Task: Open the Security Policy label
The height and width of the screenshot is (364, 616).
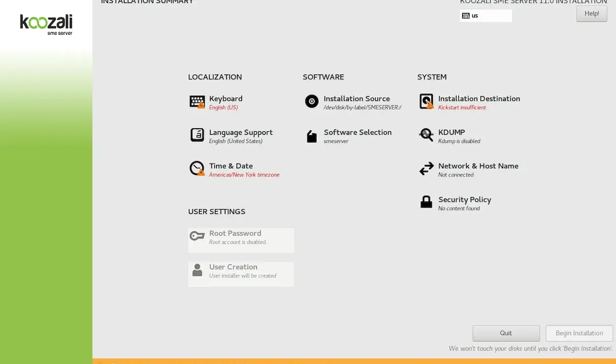Action: [x=465, y=200]
